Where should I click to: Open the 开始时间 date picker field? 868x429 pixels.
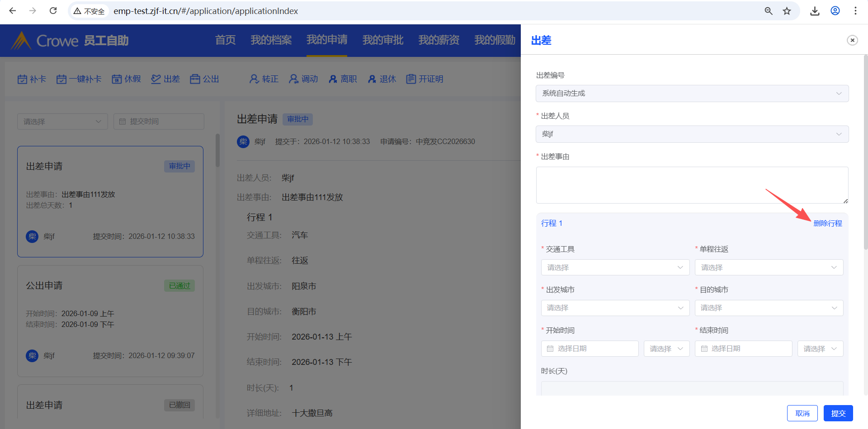(590, 349)
